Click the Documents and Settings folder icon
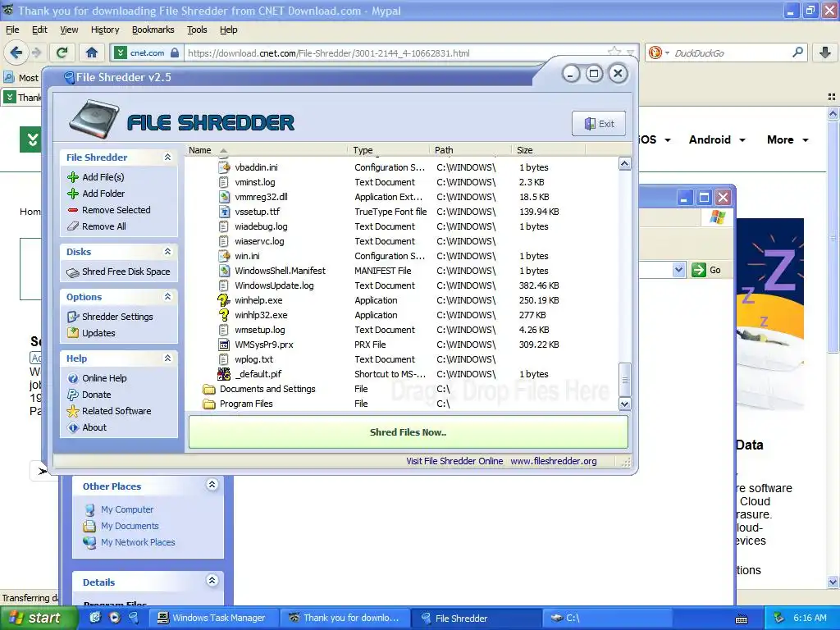Viewport: 840px width, 630px height. click(209, 389)
